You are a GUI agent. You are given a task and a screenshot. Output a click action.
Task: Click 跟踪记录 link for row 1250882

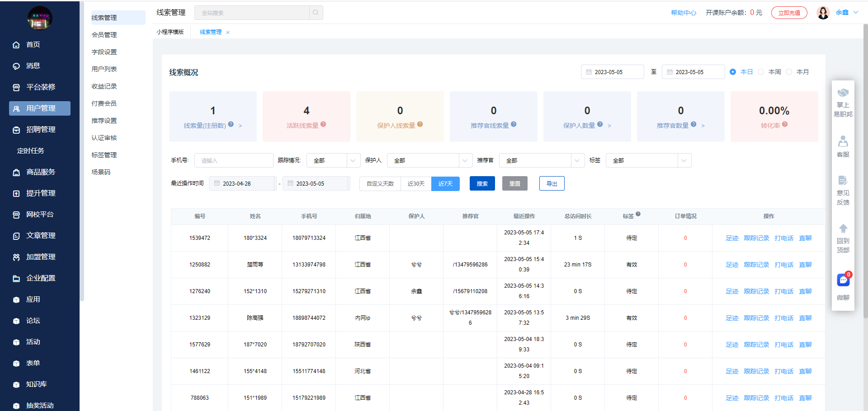click(756, 265)
